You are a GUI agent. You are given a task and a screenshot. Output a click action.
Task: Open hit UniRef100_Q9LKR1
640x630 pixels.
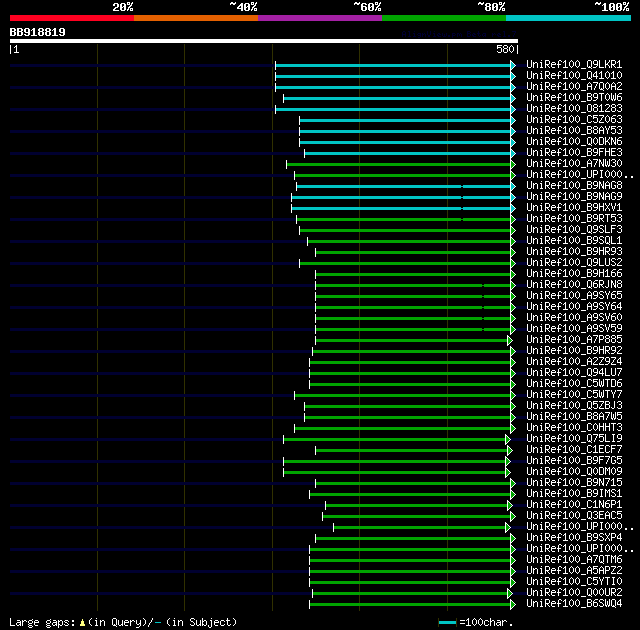click(x=574, y=64)
